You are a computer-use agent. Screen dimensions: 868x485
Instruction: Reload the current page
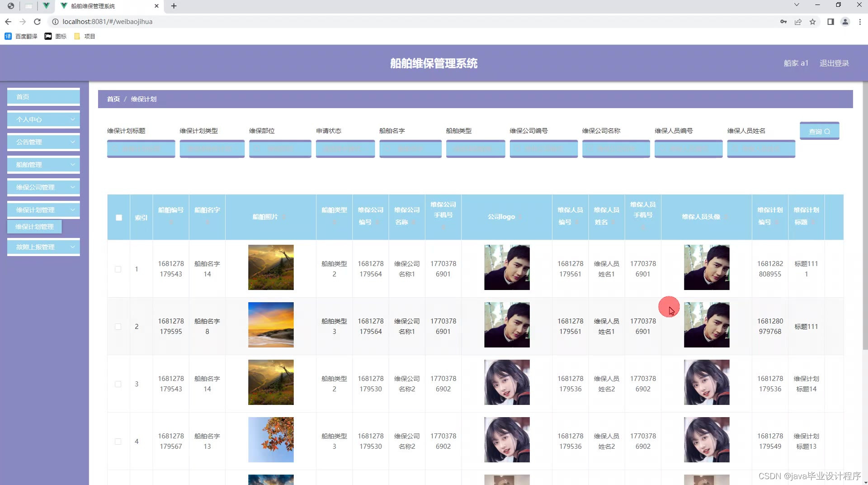pos(38,22)
